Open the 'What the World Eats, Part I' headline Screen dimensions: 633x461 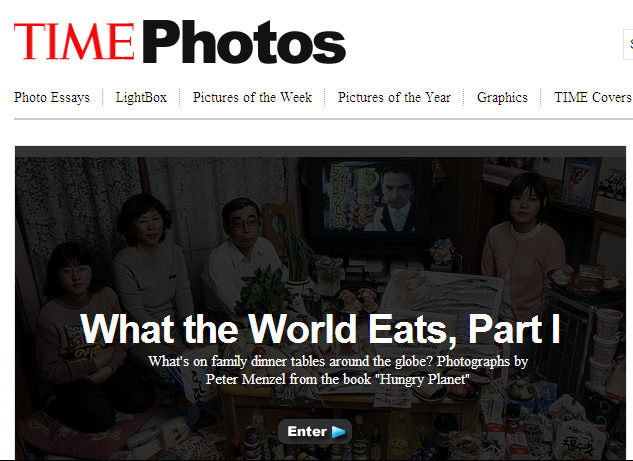click(x=320, y=329)
